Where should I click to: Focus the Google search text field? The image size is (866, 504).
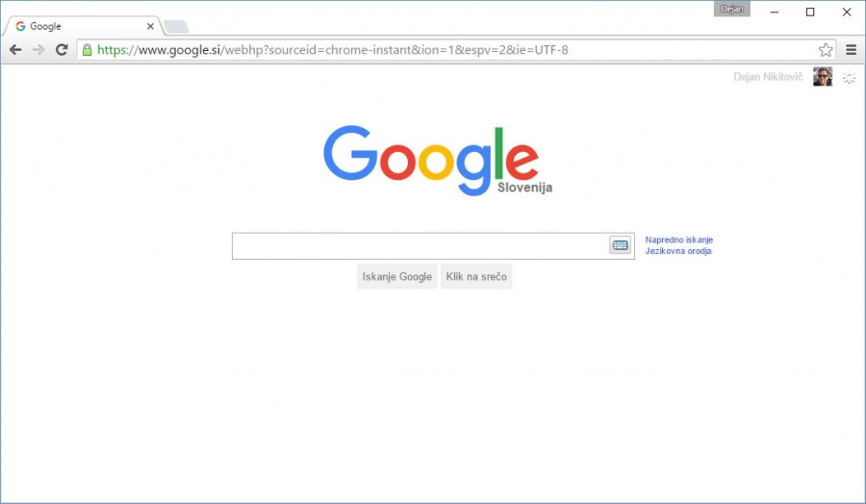pyautogui.click(x=419, y=246)
